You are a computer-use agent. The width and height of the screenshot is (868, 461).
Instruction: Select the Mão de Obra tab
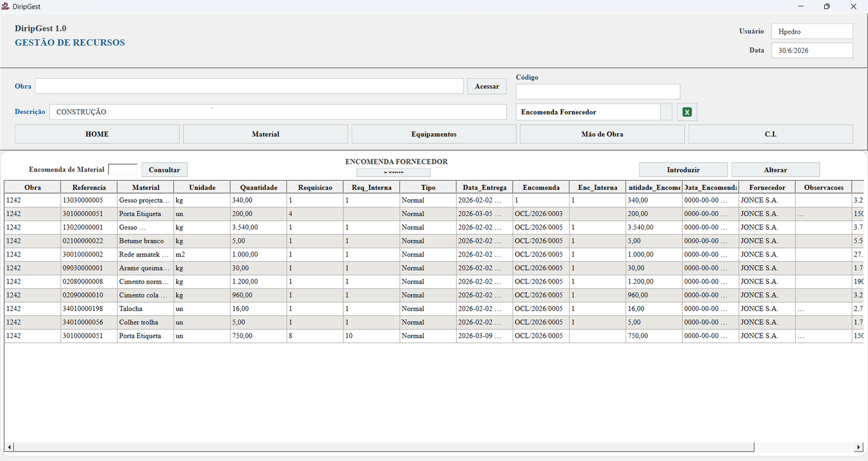[x=602, y=134]
